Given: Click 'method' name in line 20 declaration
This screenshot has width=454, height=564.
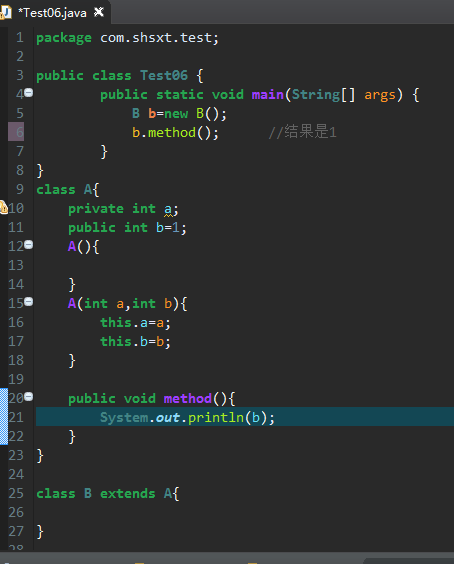Looking at the screenshot, I should [188, 399].
